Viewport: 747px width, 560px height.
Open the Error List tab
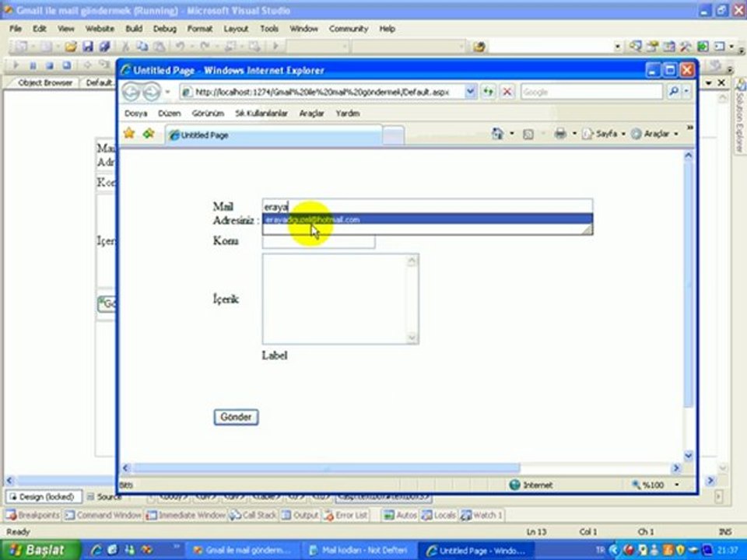(345, 515)
